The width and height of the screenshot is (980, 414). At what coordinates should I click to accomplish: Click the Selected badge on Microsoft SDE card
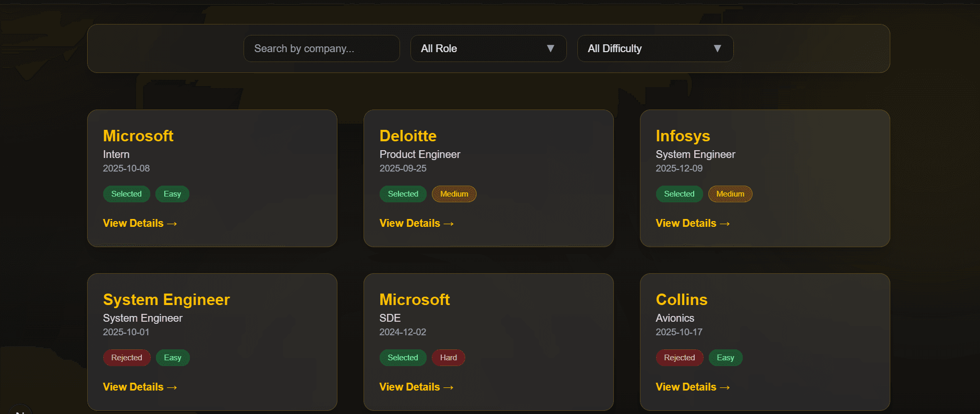(403, 358)
